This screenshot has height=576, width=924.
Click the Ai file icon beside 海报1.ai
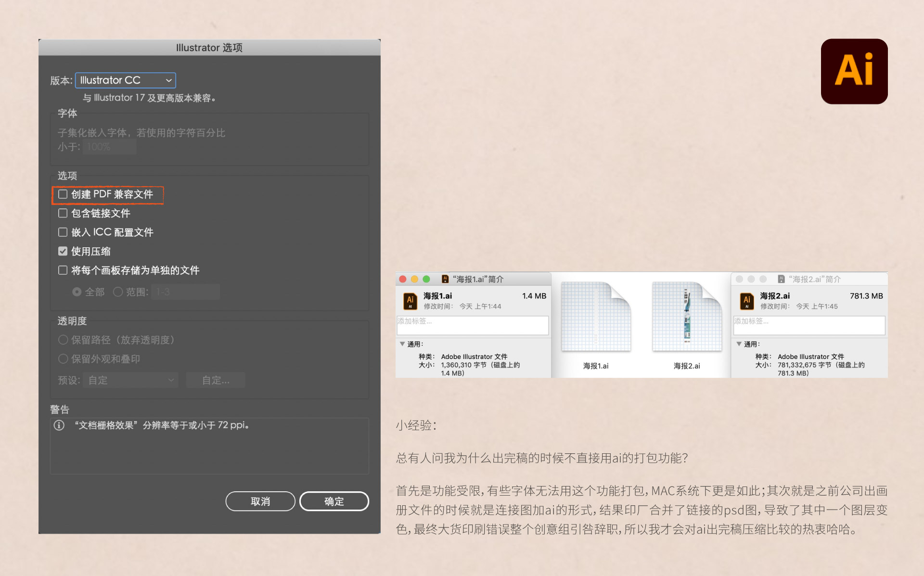tap(410, 301)
